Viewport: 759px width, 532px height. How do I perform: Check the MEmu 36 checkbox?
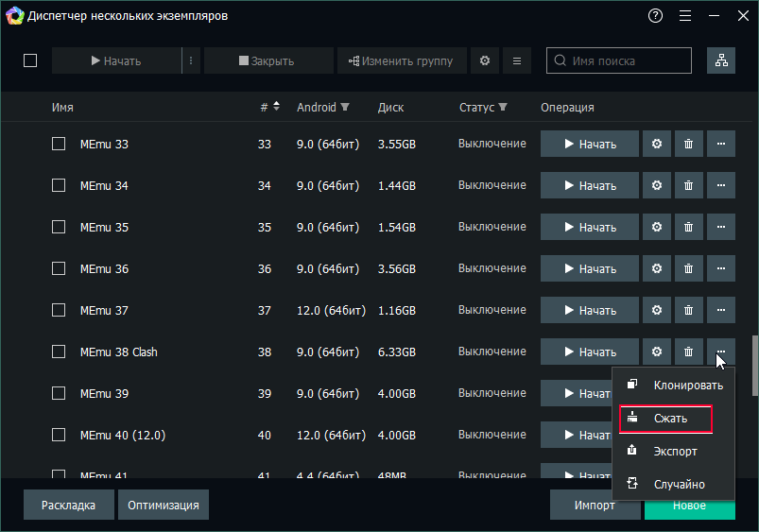[x=59, y=268]
